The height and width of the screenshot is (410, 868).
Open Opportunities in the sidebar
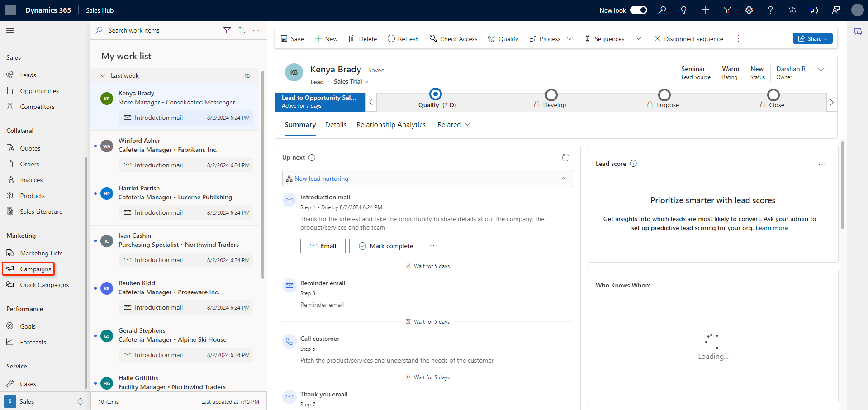[39, 91]
